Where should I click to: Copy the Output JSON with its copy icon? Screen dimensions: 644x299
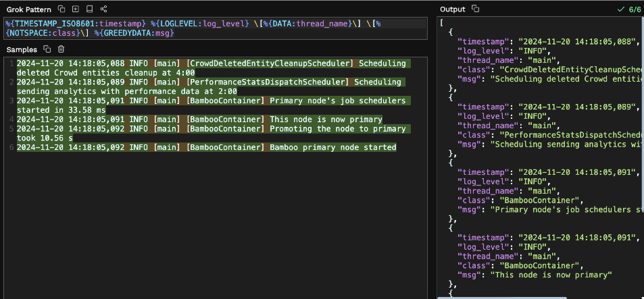(475, 9)
